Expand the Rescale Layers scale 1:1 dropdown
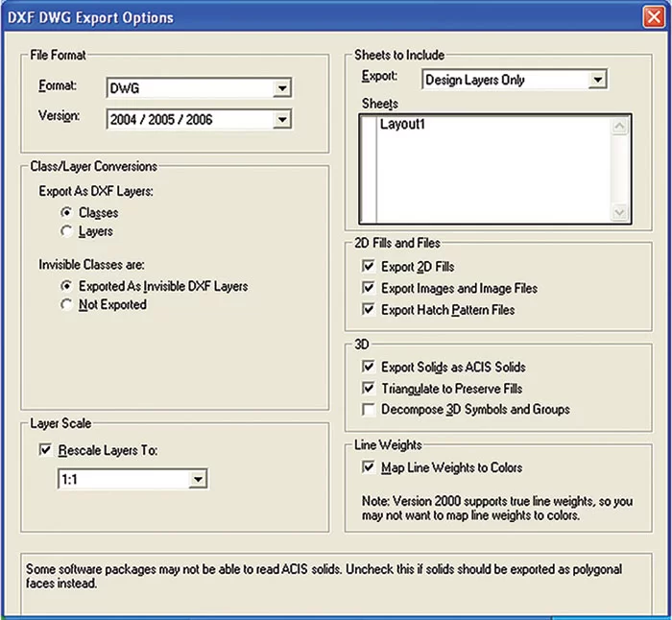 197,479
